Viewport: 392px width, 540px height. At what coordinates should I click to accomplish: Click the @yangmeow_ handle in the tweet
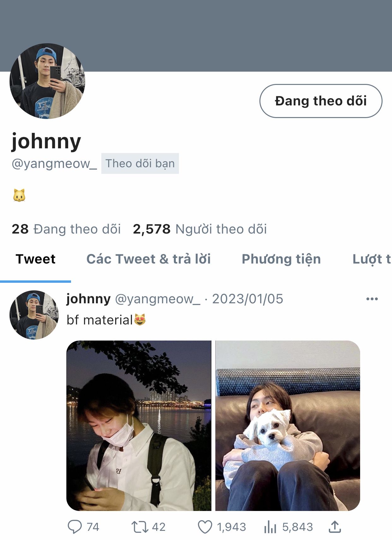(x=157, y=299)
